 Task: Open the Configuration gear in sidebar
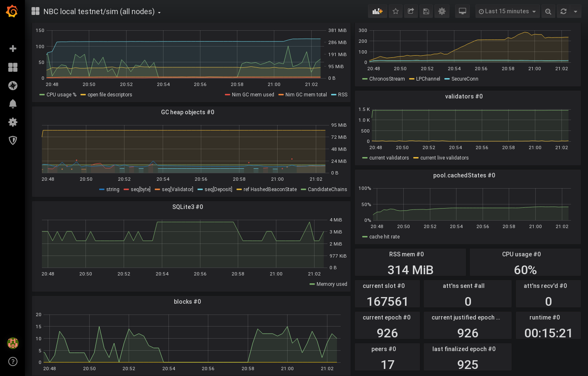(x=13, y=122)
